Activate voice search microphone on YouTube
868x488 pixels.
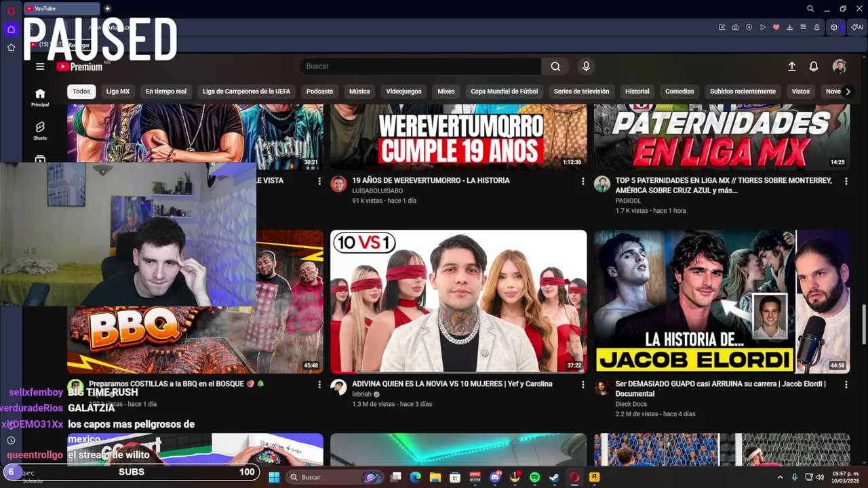pos(586,66)
